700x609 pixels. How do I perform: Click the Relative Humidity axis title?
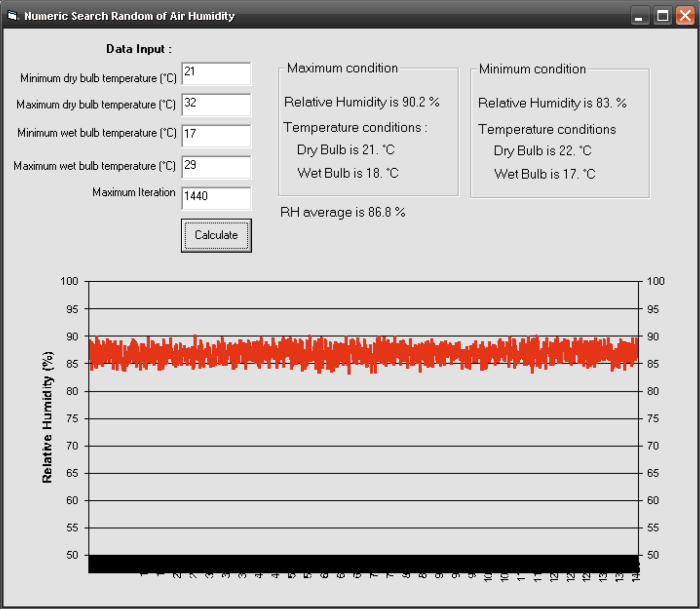pos(47,417)
